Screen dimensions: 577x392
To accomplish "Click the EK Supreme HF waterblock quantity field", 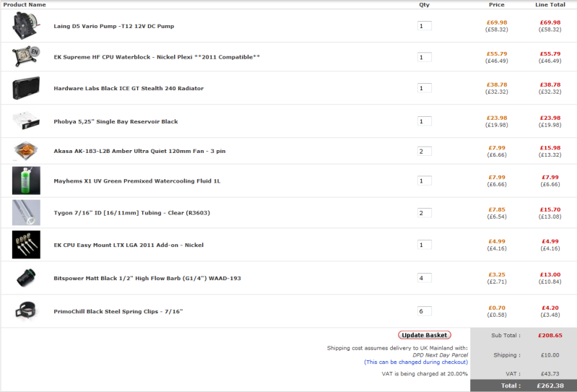I will [425, 57].
